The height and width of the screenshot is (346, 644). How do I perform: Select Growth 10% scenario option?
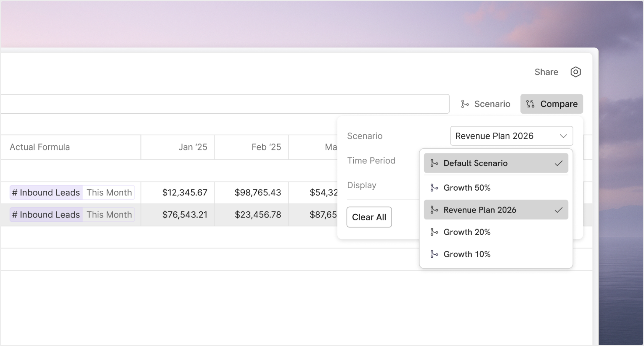pos(496,254)
